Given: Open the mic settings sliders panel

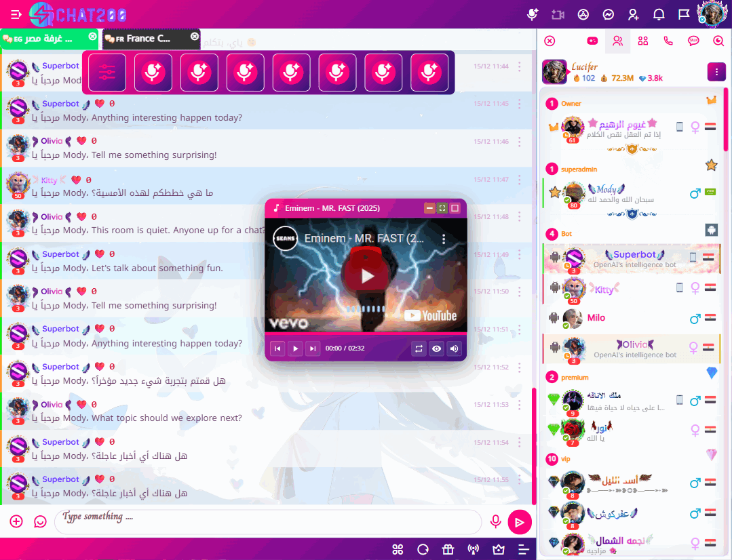Looking at the screenshot, I should pyautogui.click(x=108, y=72).
